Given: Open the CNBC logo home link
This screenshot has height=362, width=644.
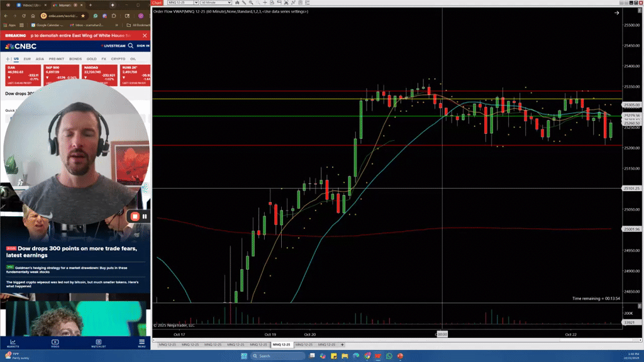Looking at the screenshot, I should tap(21, 46).
